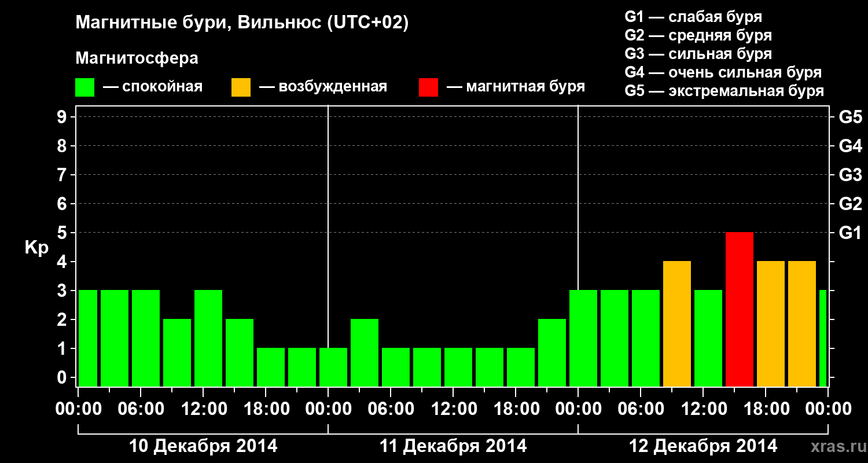This screenshot has height=463, width=868.
Task: Click '06:00' time label above 12 Декабря
Action: click(x=641, y=409)
